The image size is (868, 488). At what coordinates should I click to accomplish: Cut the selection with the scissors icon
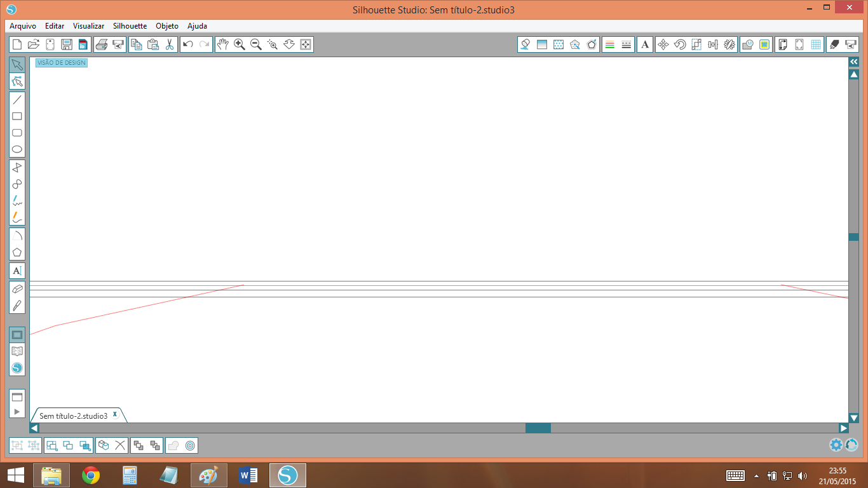point(170,44)
